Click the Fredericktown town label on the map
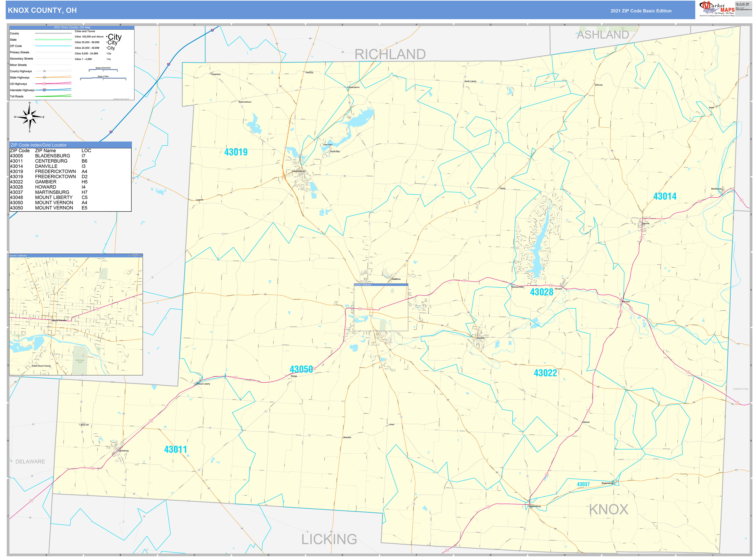The height and width of the screenshot is (557, 756). click(298, 171)
